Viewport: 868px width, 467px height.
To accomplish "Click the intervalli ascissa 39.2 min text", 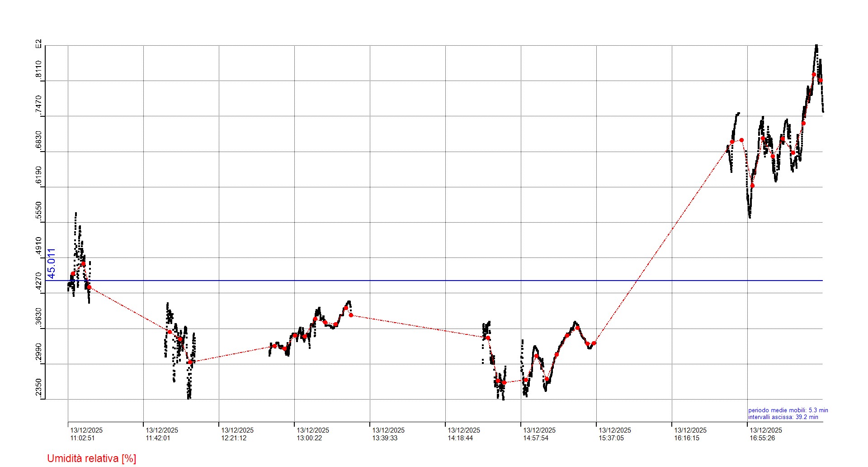I will 783,417.
